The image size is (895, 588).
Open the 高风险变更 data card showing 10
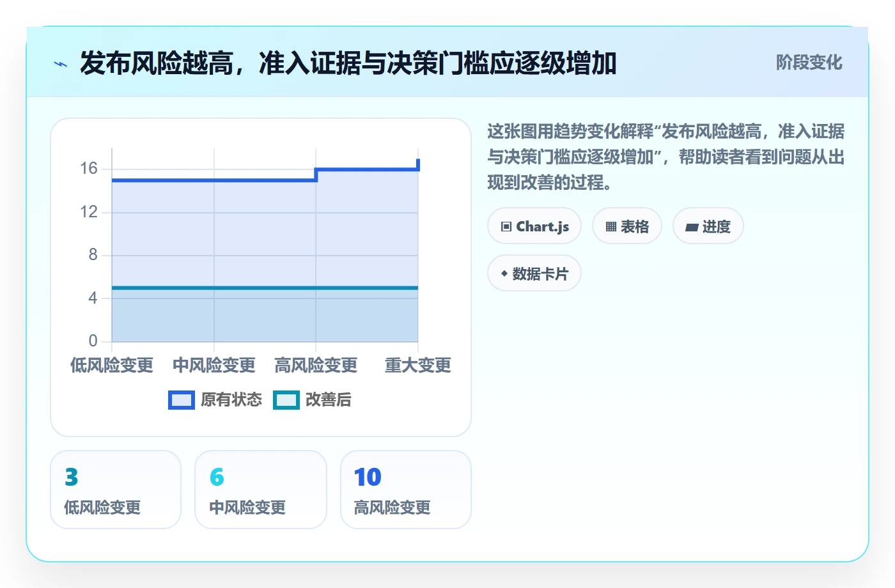coord(406,490)
